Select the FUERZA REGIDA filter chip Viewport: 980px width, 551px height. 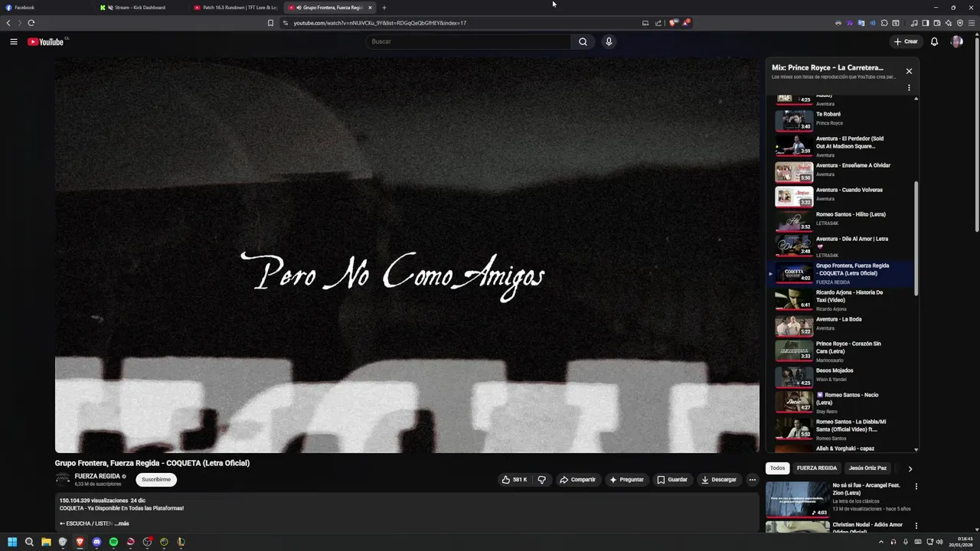point(816,468)
